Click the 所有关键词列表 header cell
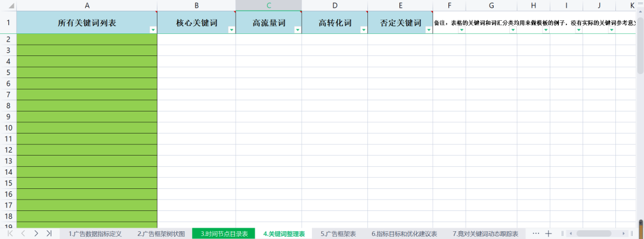This screenshot has height=239, width=644. click(x=87, y=23)
